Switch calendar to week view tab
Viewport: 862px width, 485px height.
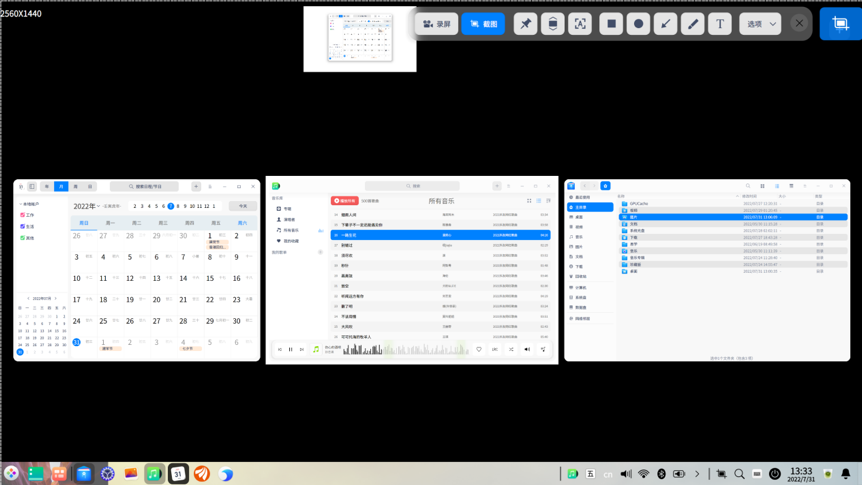tap(75, 186)
